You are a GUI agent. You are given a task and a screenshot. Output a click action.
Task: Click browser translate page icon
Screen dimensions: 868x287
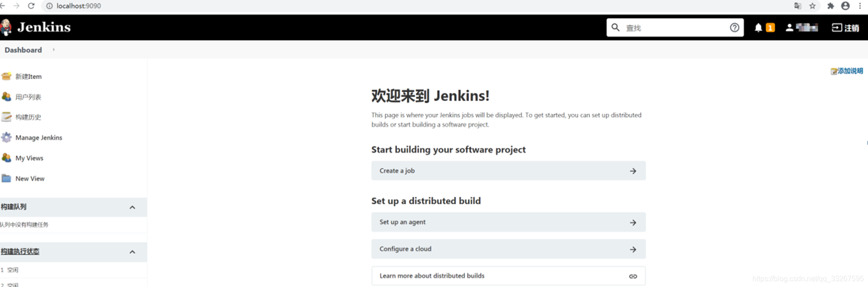point(798,6)
